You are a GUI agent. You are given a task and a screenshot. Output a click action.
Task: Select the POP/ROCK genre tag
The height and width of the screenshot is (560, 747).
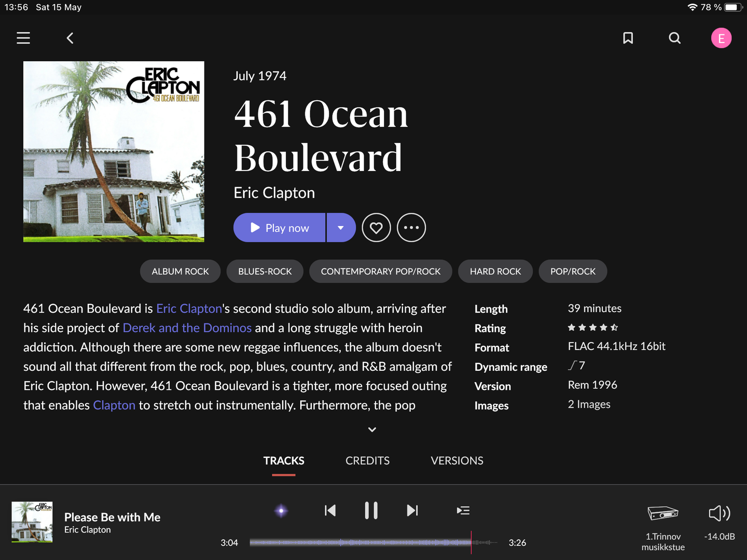pos(573,271)
